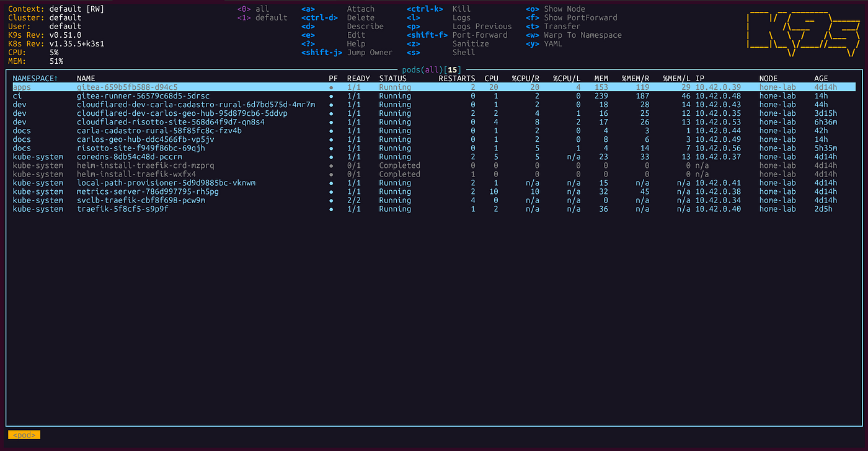Select pod helm-install-traefik-crd-mzprq

click(434, 165)
